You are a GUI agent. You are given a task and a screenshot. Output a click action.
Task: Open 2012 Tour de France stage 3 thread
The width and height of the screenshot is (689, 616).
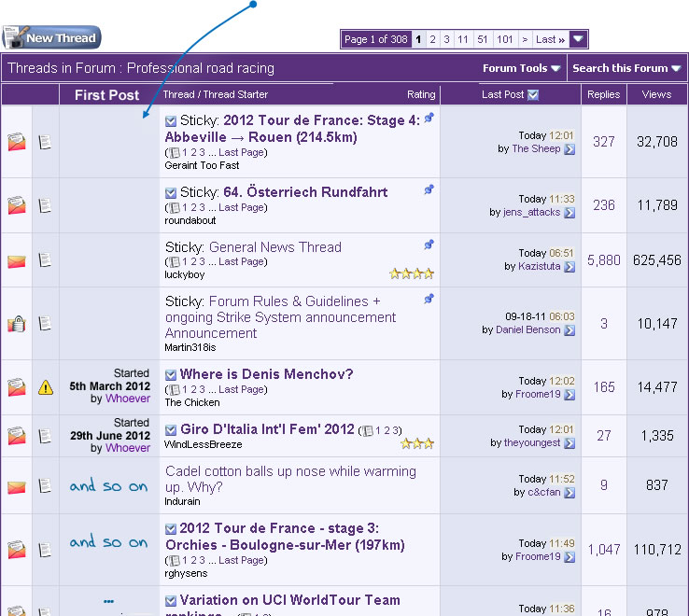[285, 537]
